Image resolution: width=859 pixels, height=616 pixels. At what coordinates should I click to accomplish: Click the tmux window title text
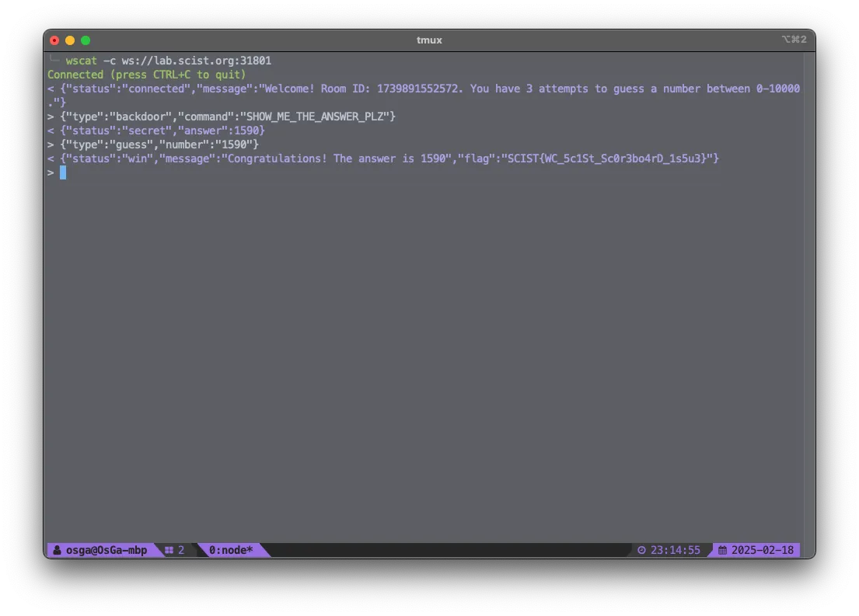click(429, 40)
